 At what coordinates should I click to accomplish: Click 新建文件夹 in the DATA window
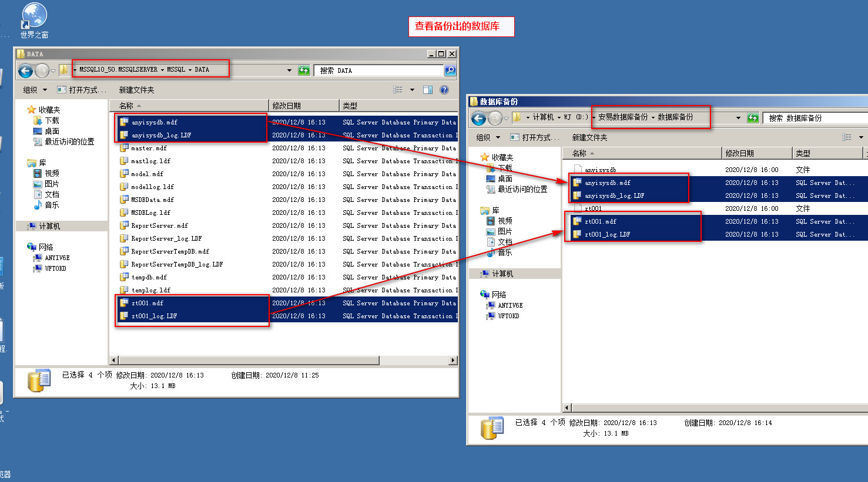(136, 90)
